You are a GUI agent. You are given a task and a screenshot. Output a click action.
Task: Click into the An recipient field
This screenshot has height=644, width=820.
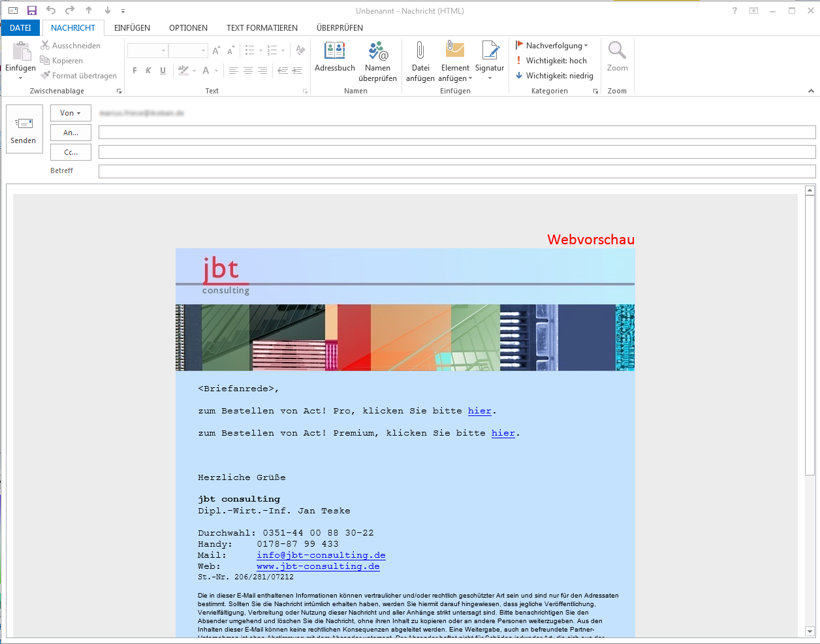[x=457, y=132]
